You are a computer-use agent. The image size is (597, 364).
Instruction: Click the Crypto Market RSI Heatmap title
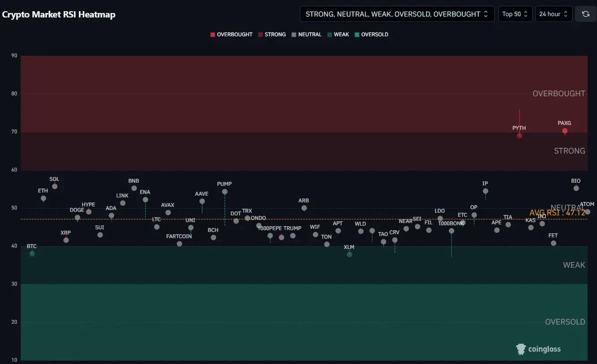59,14
